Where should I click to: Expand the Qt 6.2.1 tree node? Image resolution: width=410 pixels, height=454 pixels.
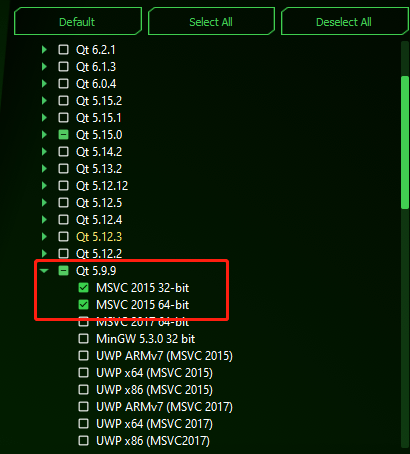pyautogui.click(x=44, y=50)
